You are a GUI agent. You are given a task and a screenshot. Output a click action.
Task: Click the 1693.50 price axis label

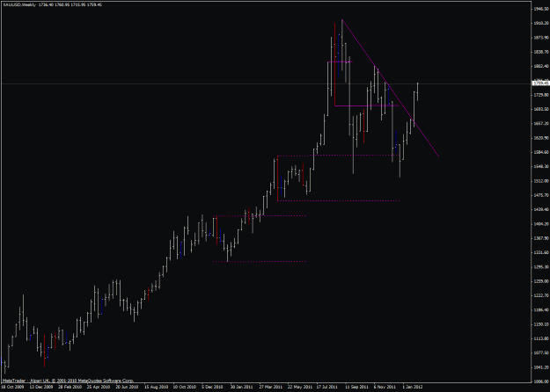click(x=541, y=109)
